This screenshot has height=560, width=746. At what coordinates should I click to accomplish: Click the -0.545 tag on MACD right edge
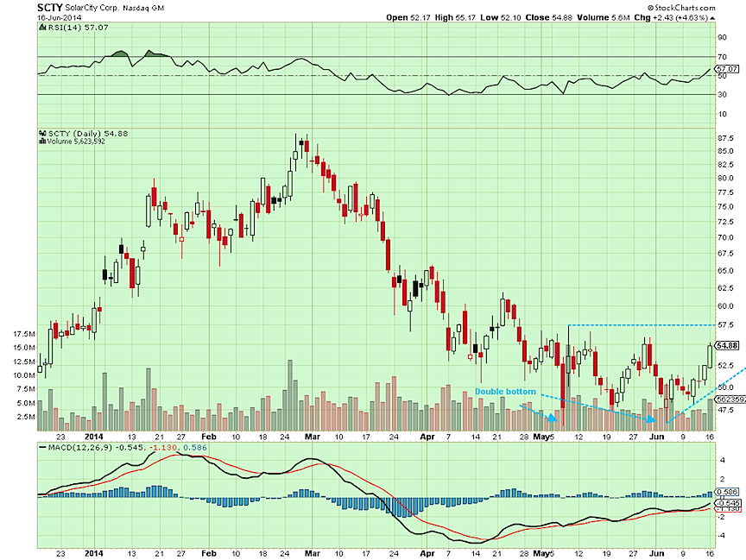pyautogui.click(x=728, y=503)
